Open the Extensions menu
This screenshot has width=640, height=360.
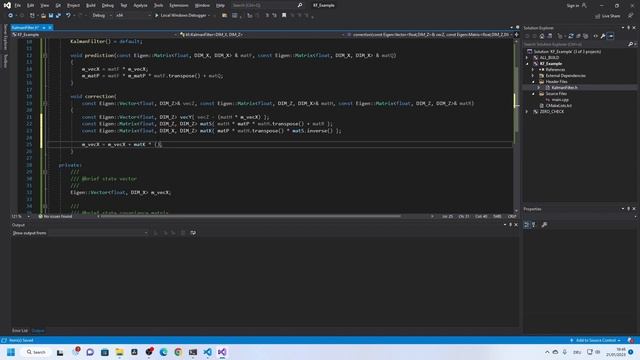click(x=179, y=5)
